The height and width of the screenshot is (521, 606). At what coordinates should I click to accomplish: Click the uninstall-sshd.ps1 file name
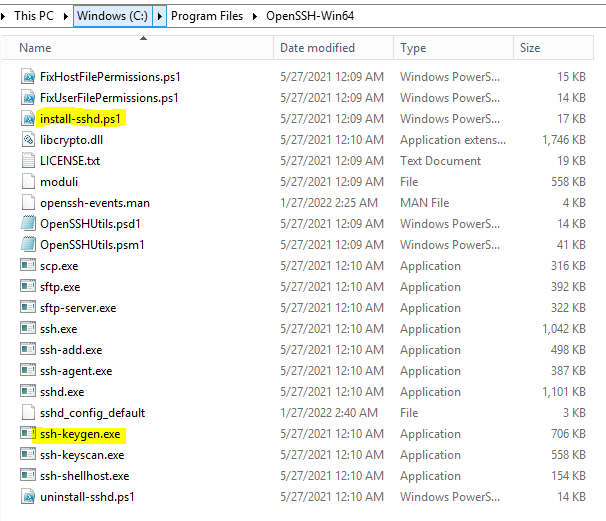87,497
